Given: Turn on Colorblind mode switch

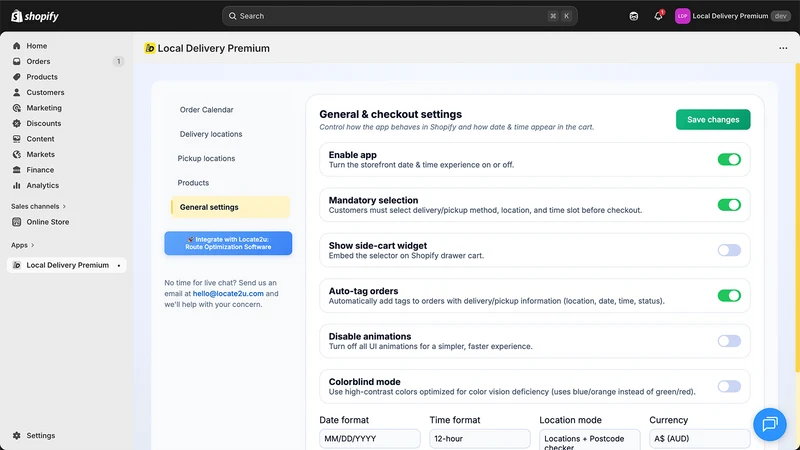Looking at the screenshot, I should (729, 387).
